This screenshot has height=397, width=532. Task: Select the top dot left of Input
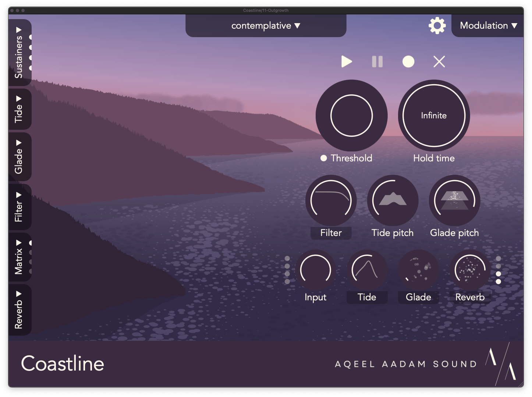click(x=287, y=258)
